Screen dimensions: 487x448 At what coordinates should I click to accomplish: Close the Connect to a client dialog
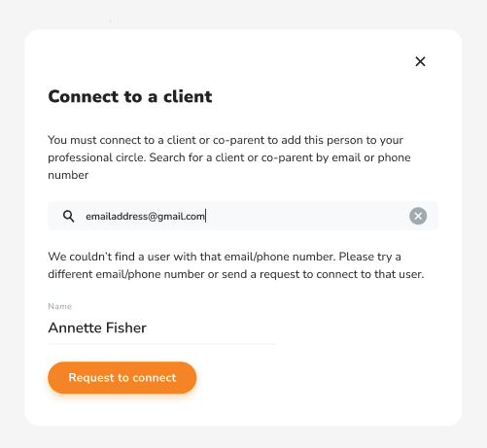click(x=420, y=61)
